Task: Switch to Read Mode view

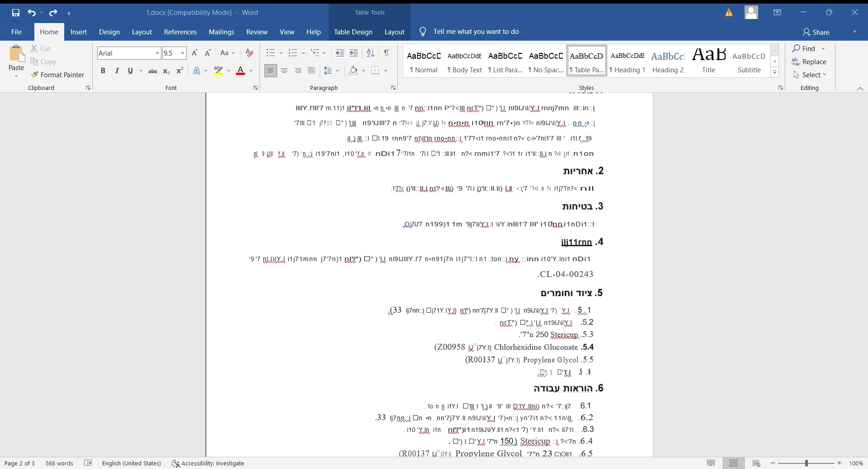Action: tap(711, 463)
